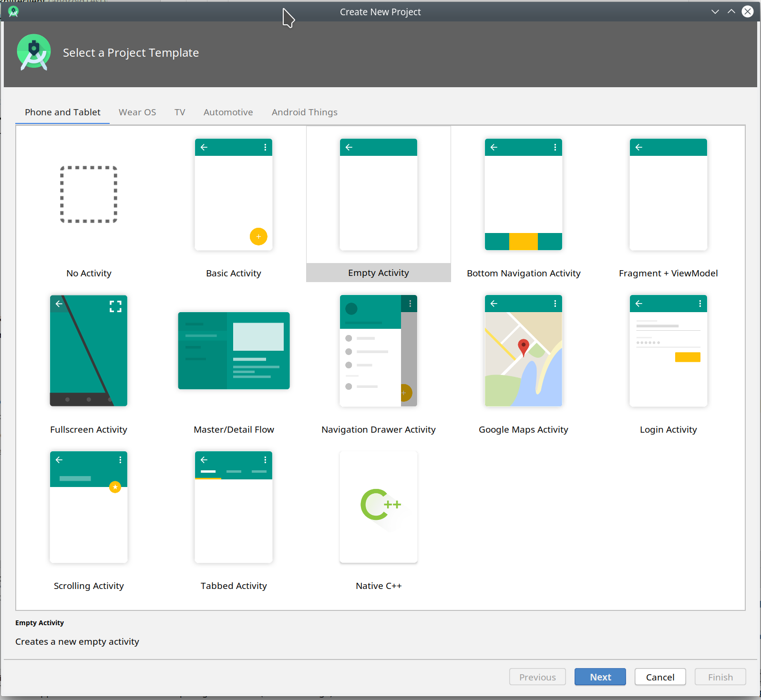This screenshot has width=761, height=700.
Task: Choose the Fullscreen Activity template
Action: (x=89, y=351)
